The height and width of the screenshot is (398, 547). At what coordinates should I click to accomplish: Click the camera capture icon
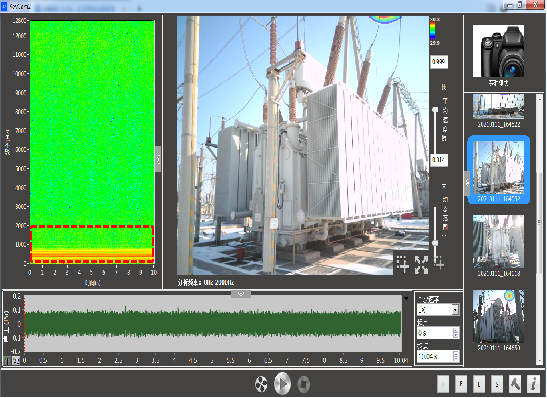tap(498, 51)
